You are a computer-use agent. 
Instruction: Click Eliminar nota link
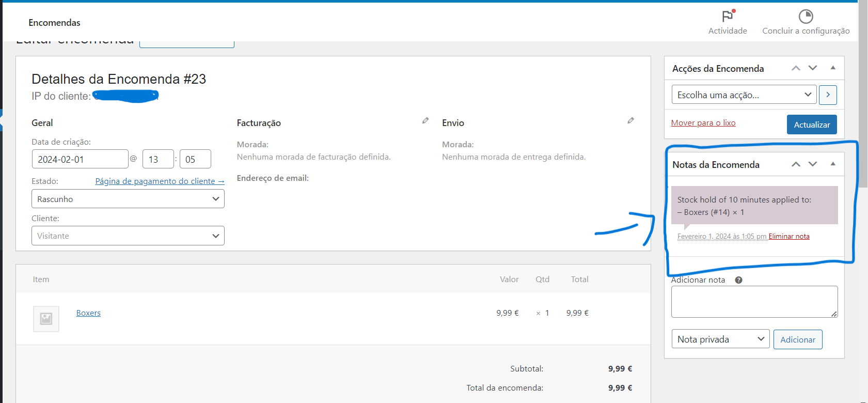(x=789, y=236)
